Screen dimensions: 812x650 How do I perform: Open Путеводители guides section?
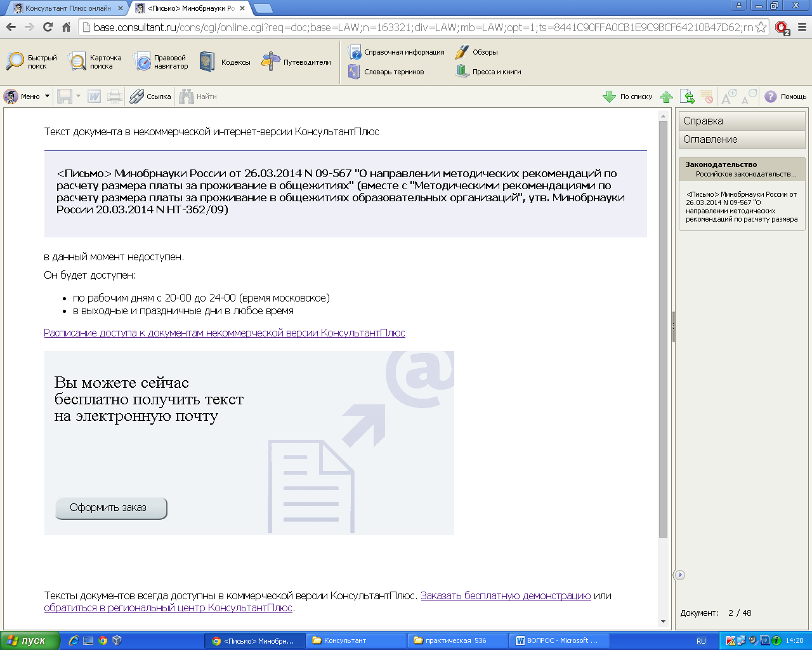click(296, 62)
